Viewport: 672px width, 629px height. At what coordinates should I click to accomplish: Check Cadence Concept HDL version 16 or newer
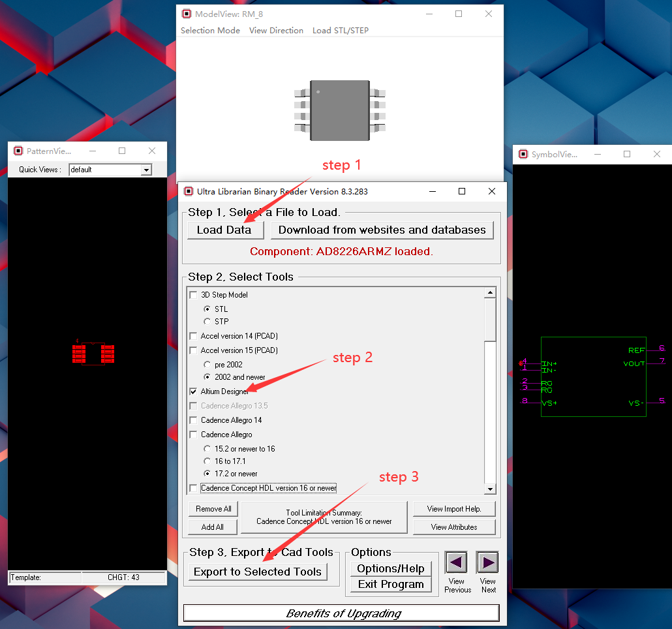coord(193,488)
